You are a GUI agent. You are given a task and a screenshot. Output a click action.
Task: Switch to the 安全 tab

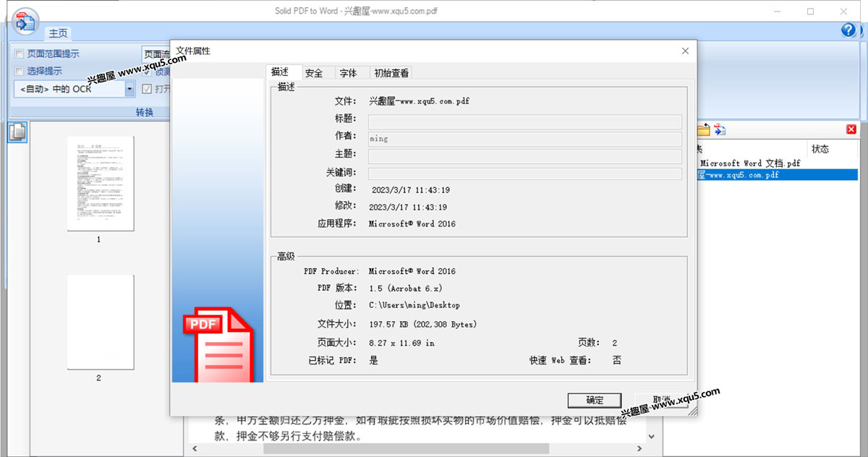point(314,73)
